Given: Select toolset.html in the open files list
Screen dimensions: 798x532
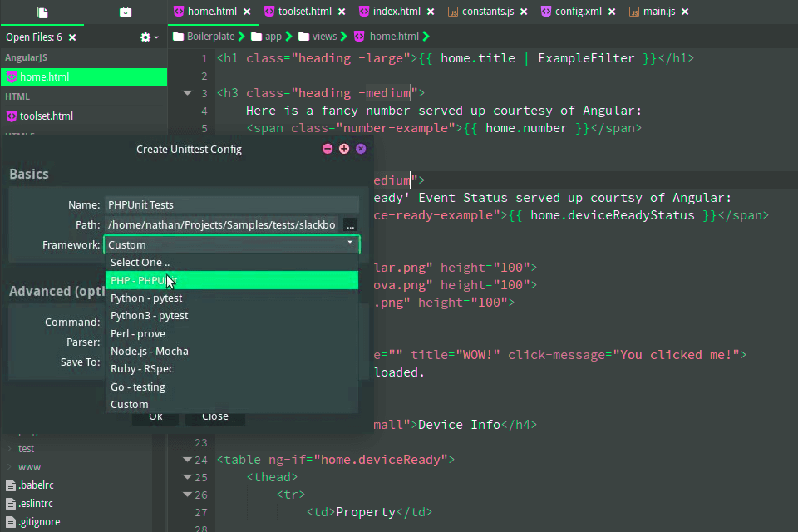Looking at the screenshot, I should click(84, 116).
